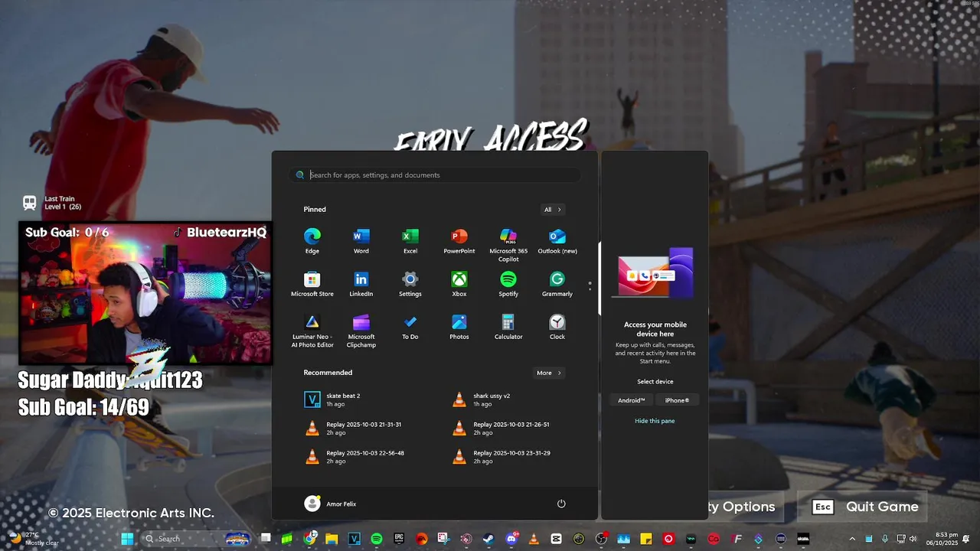The width and height of the screenshot is (980, 551).
Task: Open the Calculator app
Action: 508,326
